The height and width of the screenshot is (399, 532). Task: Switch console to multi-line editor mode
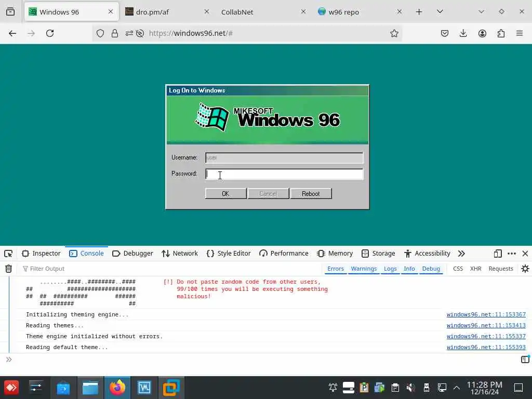[525, 360]
